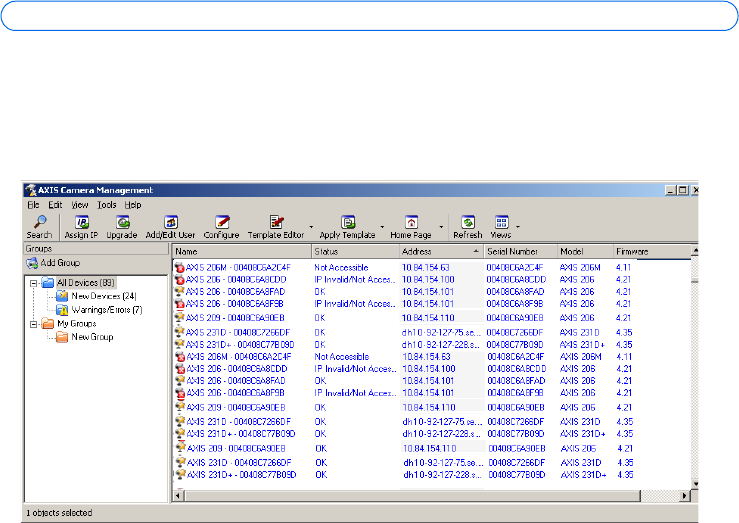Open the Views dropdown arrow

pyautogui.click(x=517, y=227)
